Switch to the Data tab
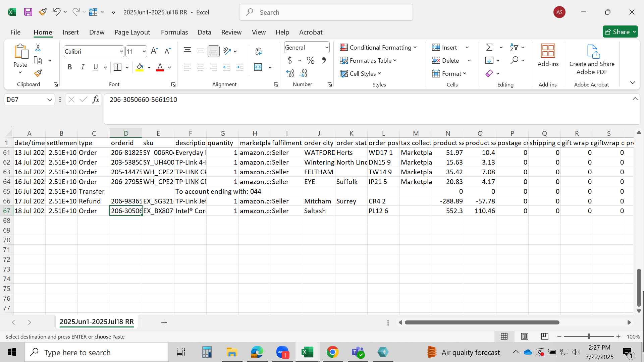Viewport: 644px width, 362px height. click(x=204, y=32)
